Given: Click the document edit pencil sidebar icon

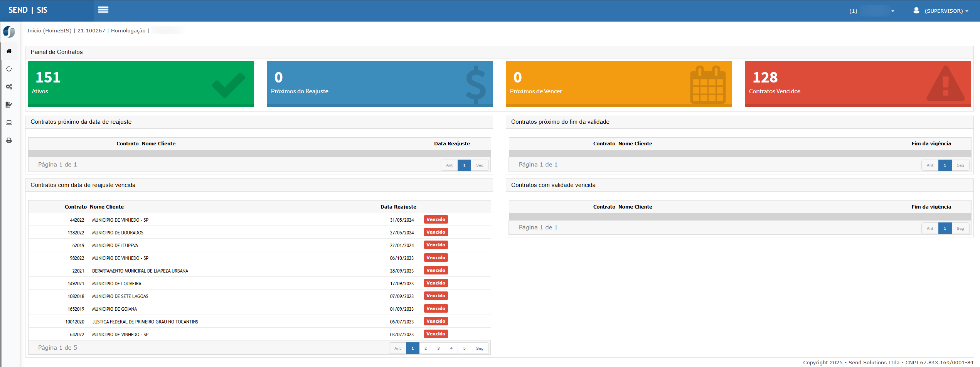Looking at the screenshot, I should [9, 104].
